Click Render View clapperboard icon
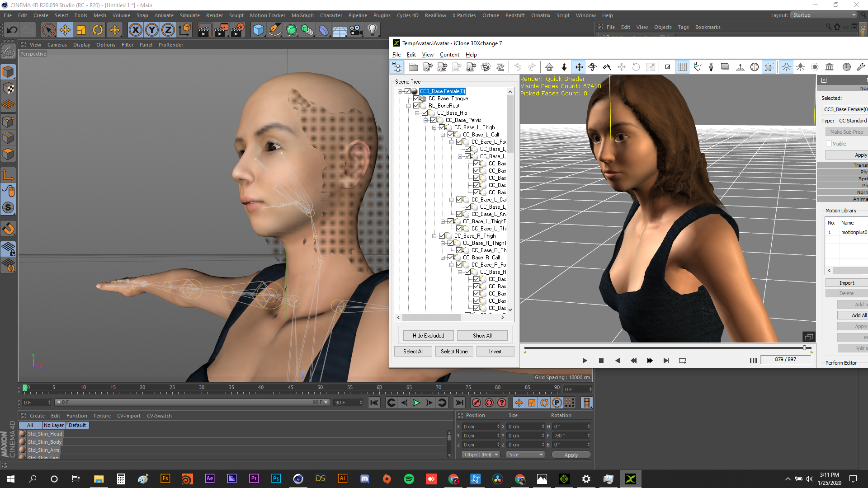The image size is (868, 488). [x=204, y=30]
